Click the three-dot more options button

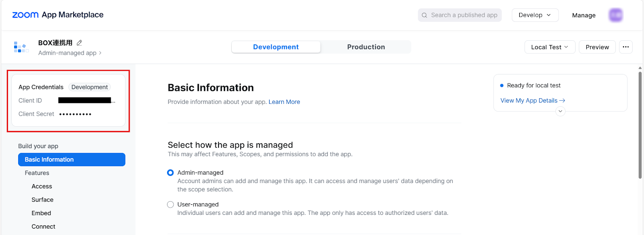(625, 47)
